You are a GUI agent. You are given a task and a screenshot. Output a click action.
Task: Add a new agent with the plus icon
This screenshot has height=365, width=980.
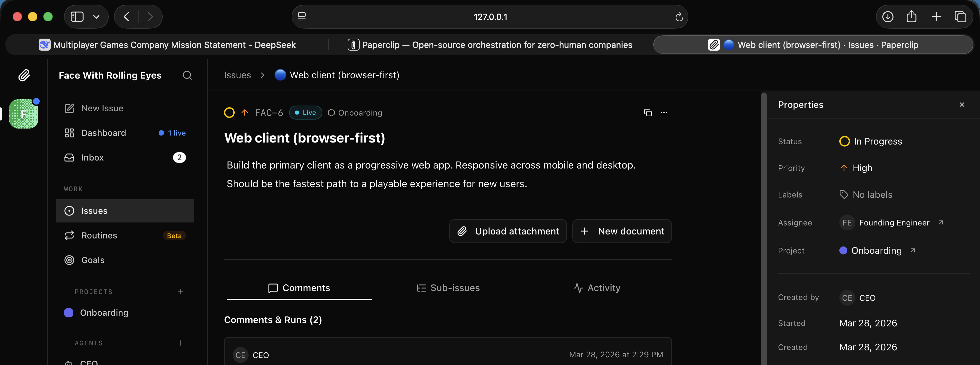pos(181,343)
